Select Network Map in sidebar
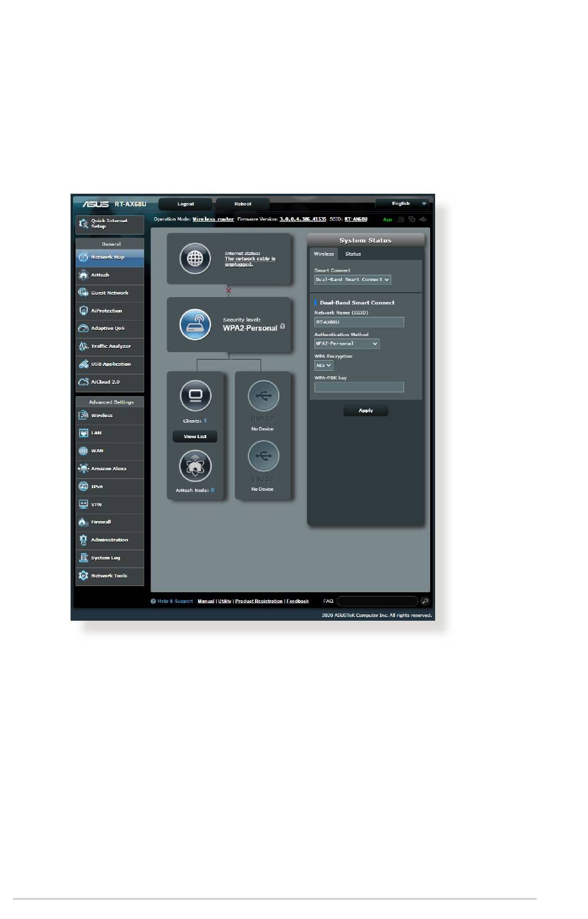 point(110,257)
